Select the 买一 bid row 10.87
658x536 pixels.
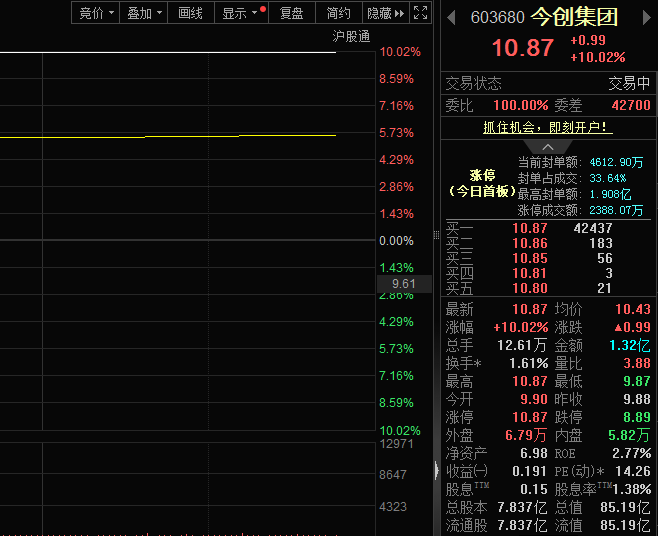tap(548, 228)
